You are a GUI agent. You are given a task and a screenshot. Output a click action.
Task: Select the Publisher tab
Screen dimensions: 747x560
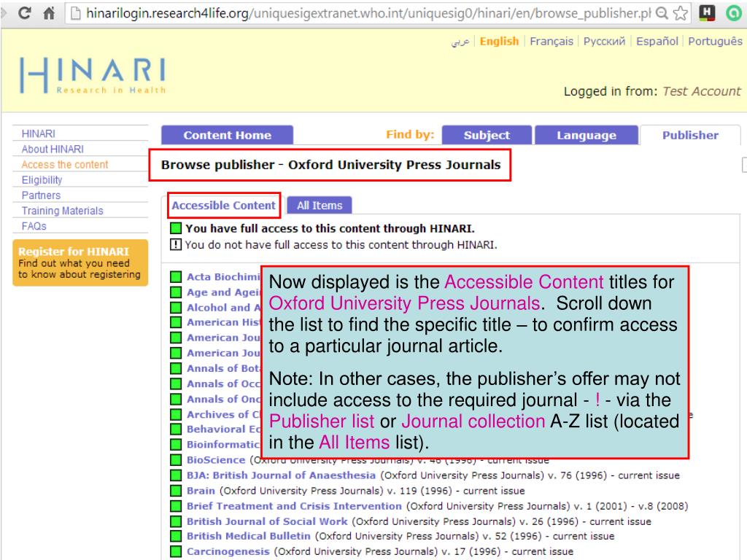(690, 135)
